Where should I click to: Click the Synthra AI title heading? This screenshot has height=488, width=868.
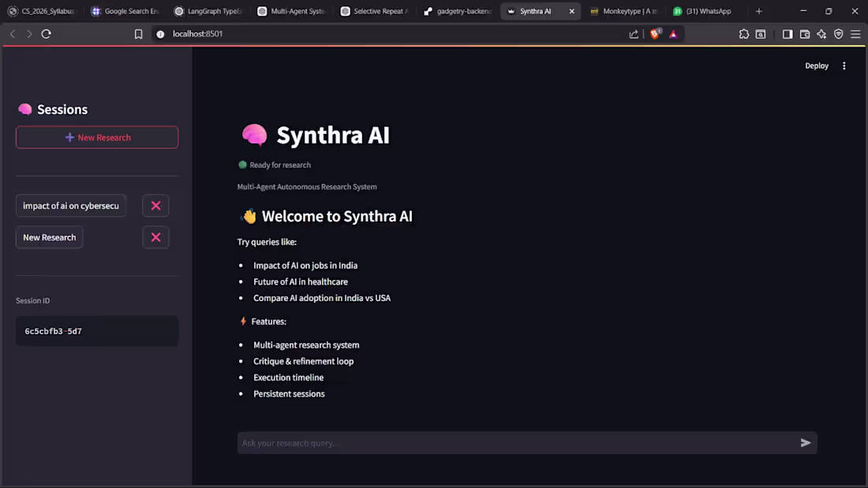[333, 135]
